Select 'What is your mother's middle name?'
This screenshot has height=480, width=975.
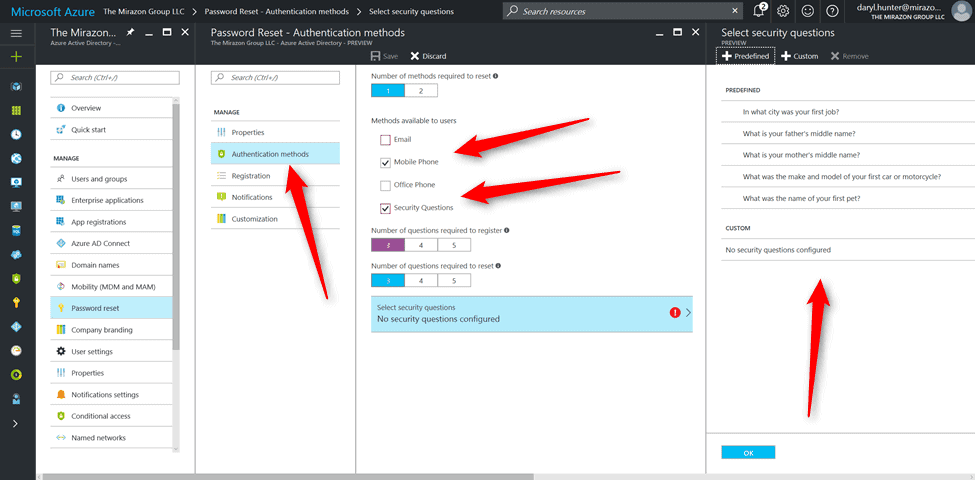pos(848,155)
